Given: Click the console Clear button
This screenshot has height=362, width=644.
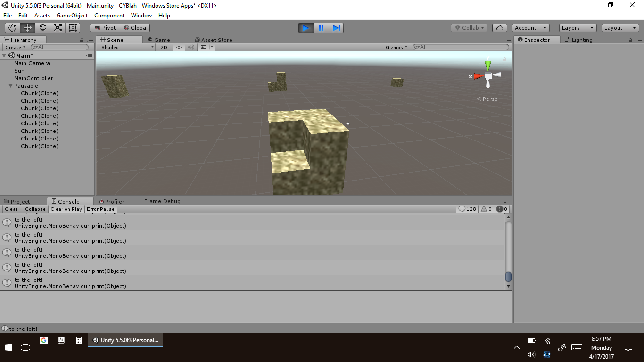Looking at the screenshot, I should point(11,209).
